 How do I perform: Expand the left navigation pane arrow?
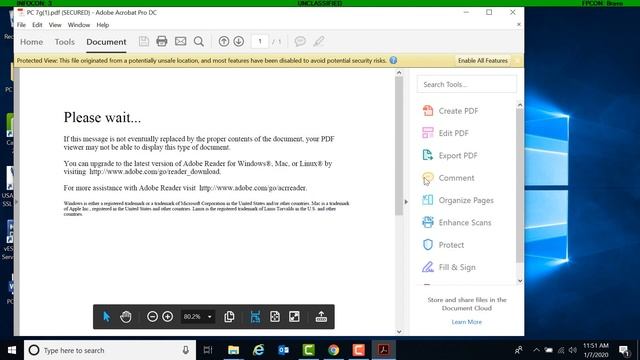click(16, 202)
